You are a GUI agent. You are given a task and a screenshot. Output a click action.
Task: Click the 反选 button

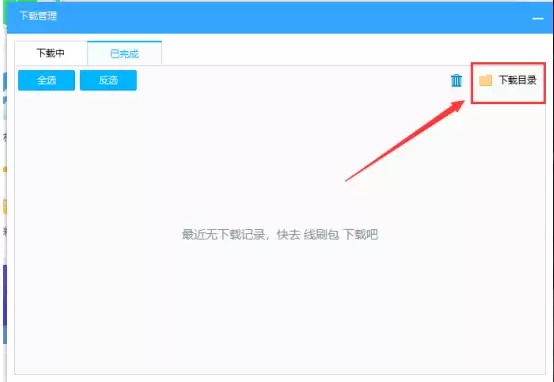point(108,80)
